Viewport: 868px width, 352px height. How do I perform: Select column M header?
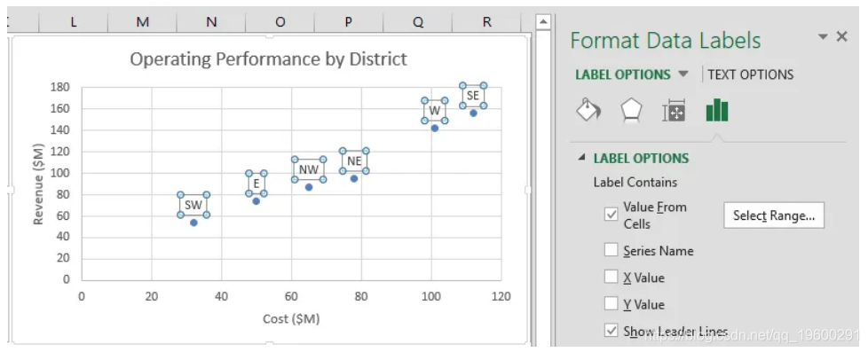pos(142,21)
